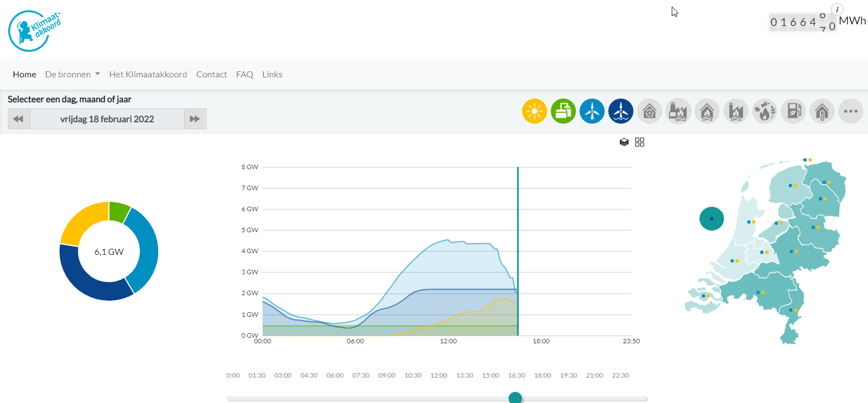The height and width of the screenshot is (403, 868).
Task: Enable the biofuel pump station icon
Action: coord(793,111)
